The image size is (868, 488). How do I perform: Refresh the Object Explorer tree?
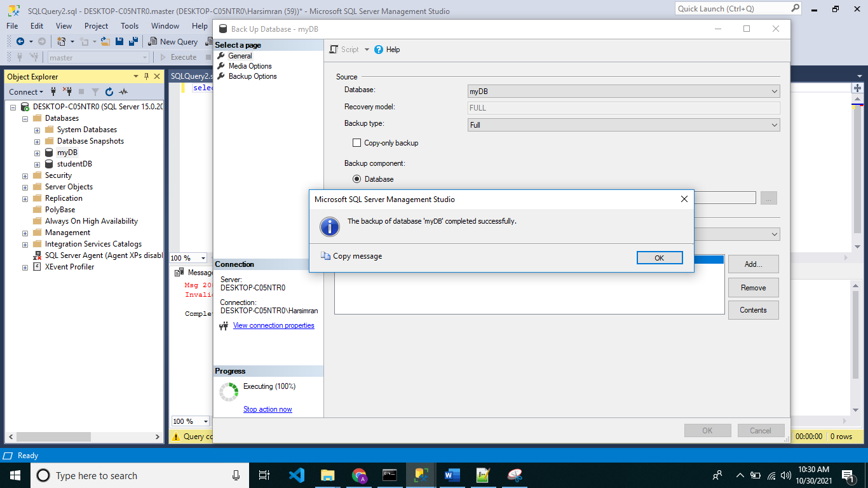[109, 91]
